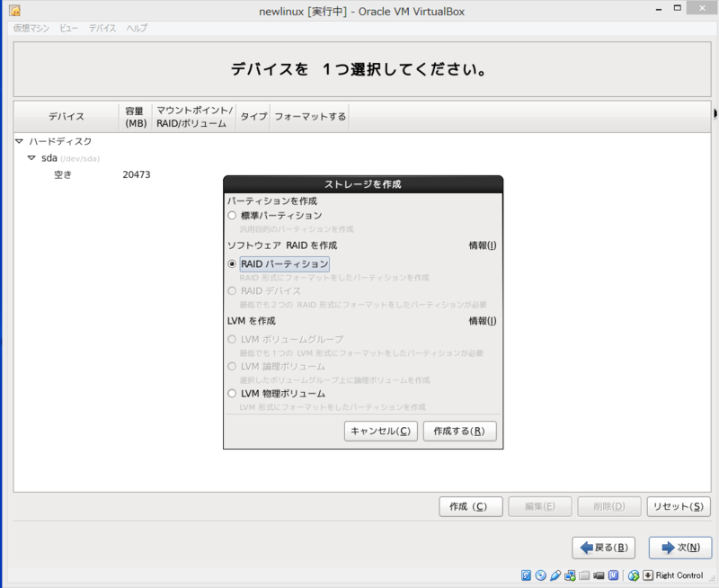
Task: Click the shared folders status icon
Action: (584, 575)
